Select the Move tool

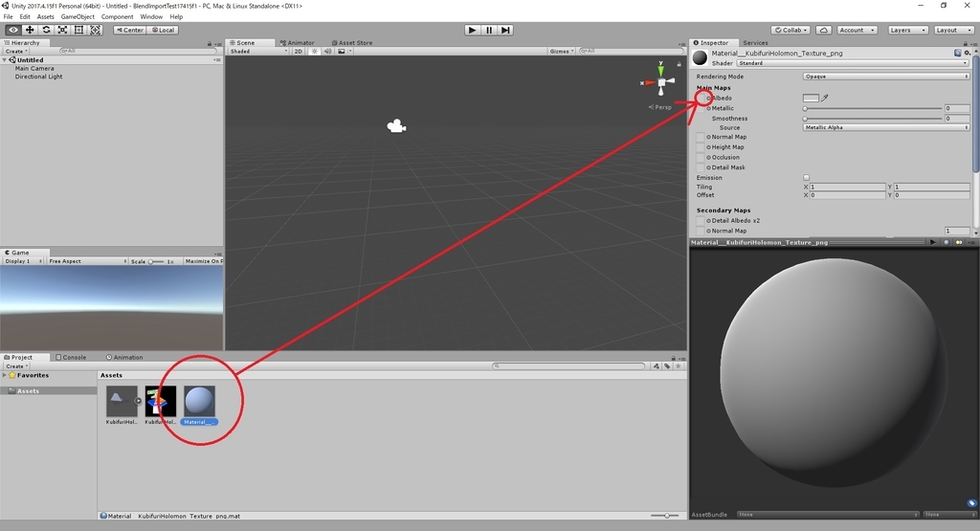coord(30,30)
